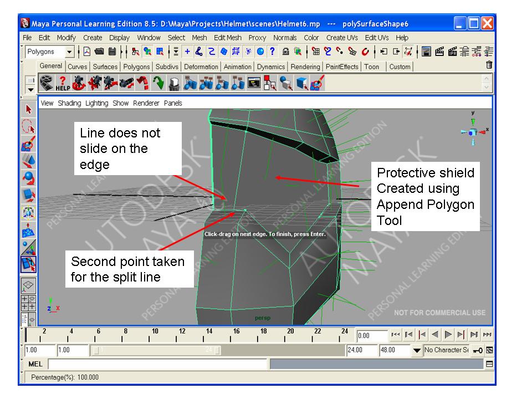Click the MEL command line input
Viewport: 532px width, 399px height.
[158, 364]
